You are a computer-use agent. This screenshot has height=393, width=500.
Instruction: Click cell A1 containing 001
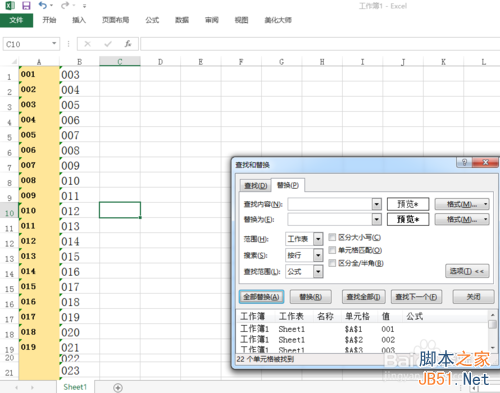(x=39, y=74)
